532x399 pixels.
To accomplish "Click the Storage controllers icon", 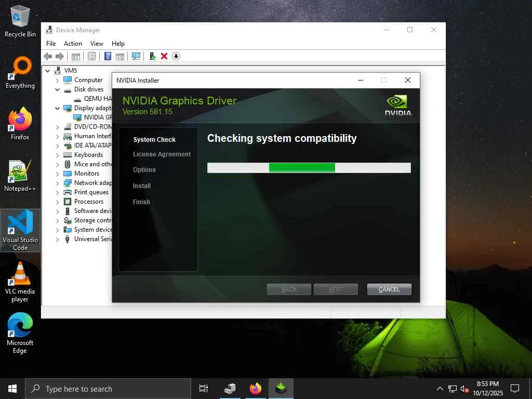I will tap(68, 220).
